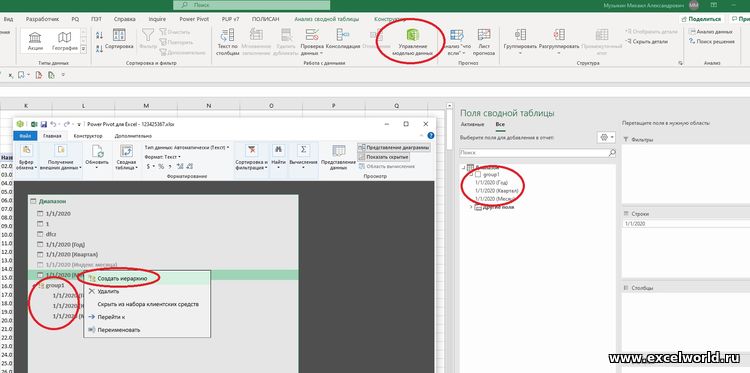Click the География data type icon
Screen dimensions: 750x373
click(65, 41)
